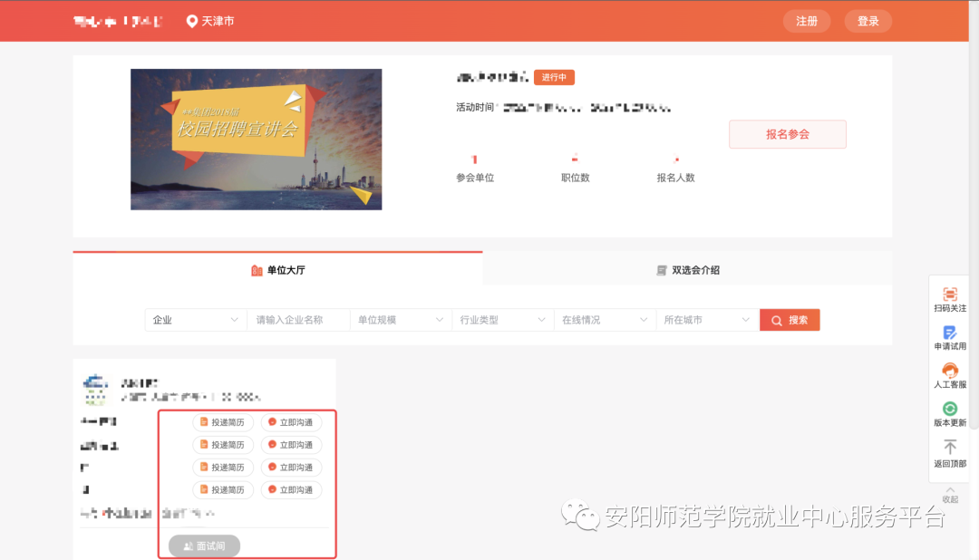
Task: Select the 申请试用 sidebar icon
Action: click(x=949, y=333)
